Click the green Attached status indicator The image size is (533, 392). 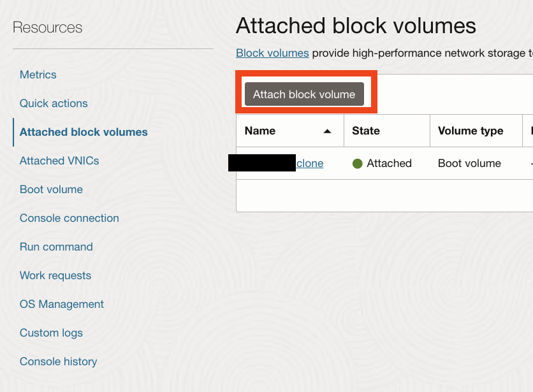click(x=357, y=164)
